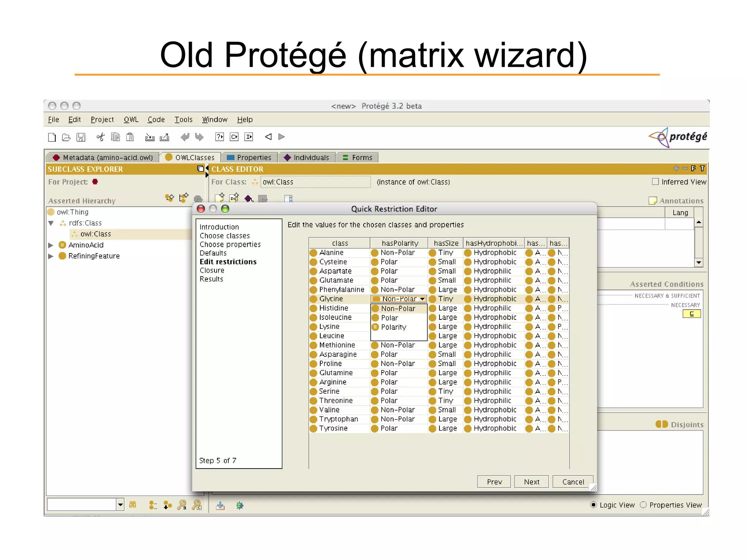Click the archive project icon in toolbar

click(x=150, y=137)
